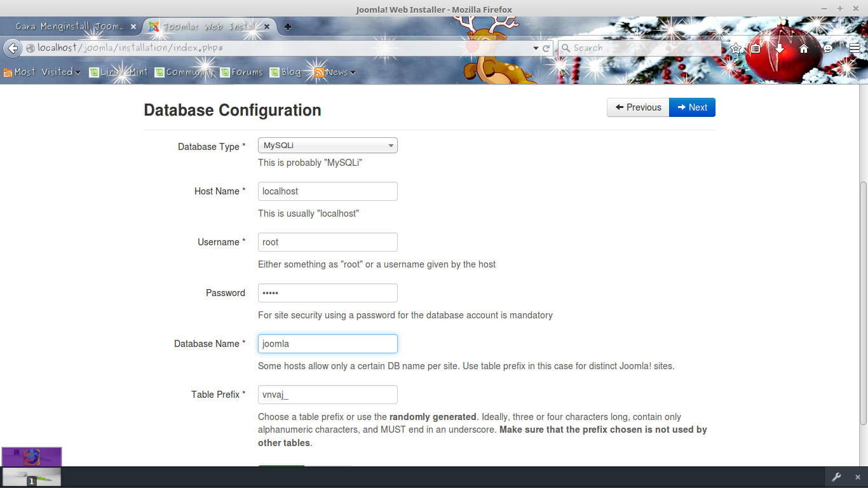Click the bookmark star icon

click(736, 48)
